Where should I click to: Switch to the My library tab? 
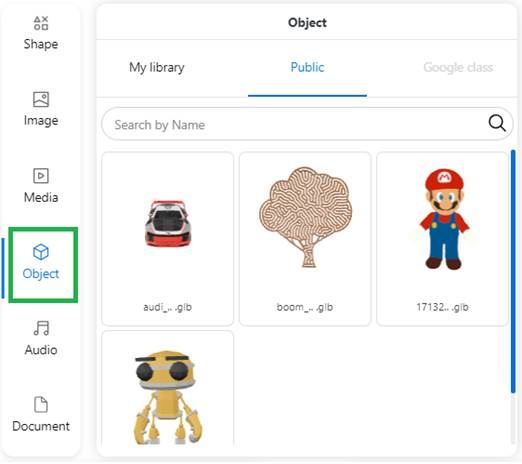tap(157, 67)
